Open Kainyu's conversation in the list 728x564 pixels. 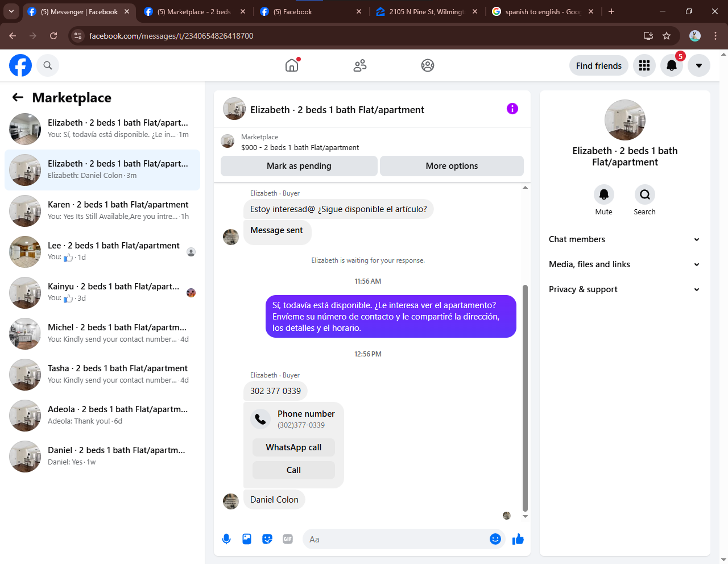click(x=102, y=292)
